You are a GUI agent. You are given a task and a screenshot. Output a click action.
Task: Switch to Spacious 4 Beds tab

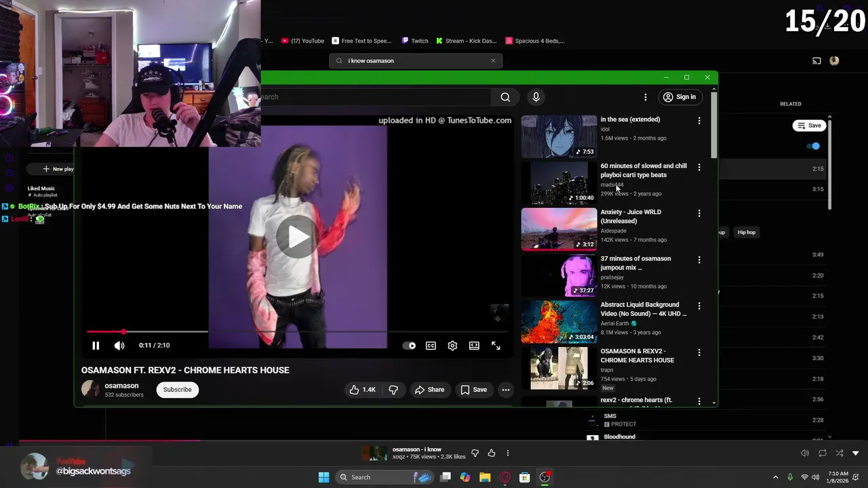535,41
